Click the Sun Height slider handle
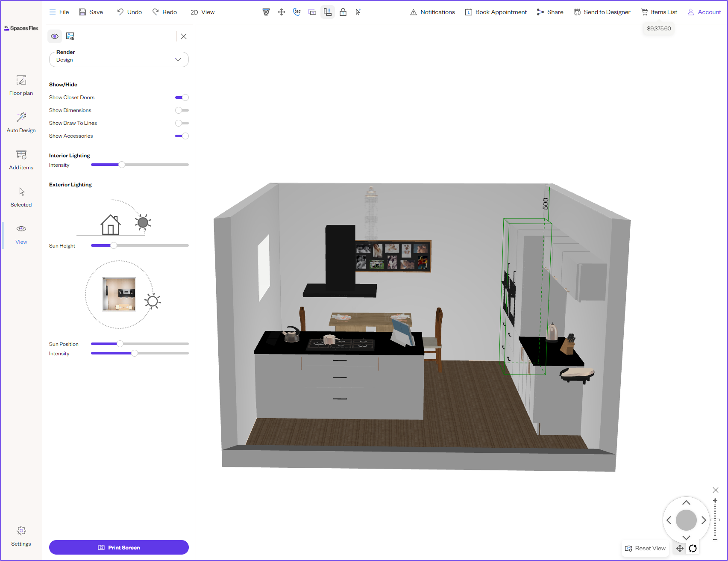Screen dimensions: 728x561 (114, 245)
